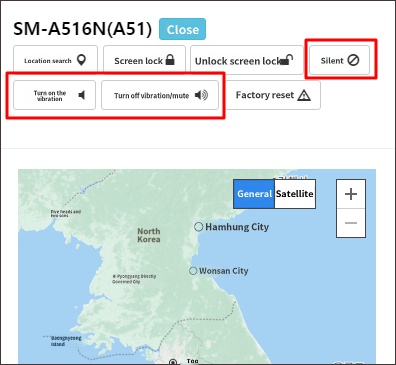Screen dimensions: 396x365
Task: Click the Pyongyang Directly Governed City label
Action: (x=134, y=279)
